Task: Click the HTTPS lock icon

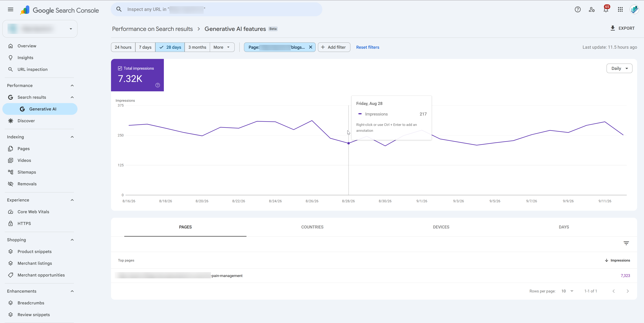Action: [x=11, y=223]
